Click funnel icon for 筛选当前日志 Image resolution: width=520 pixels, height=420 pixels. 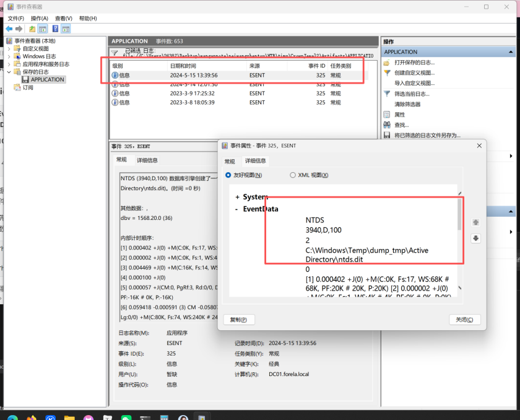387,94
